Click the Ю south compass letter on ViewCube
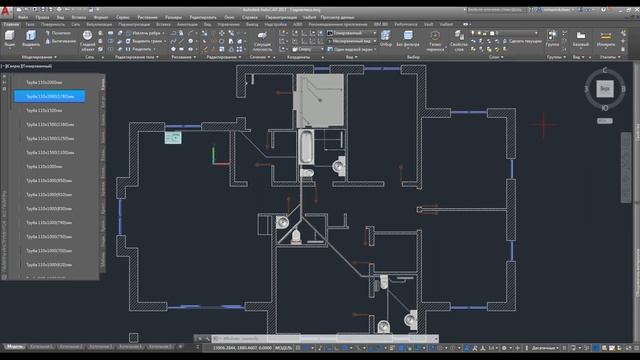This screenshot has width=640, height=360. point(605,108)
